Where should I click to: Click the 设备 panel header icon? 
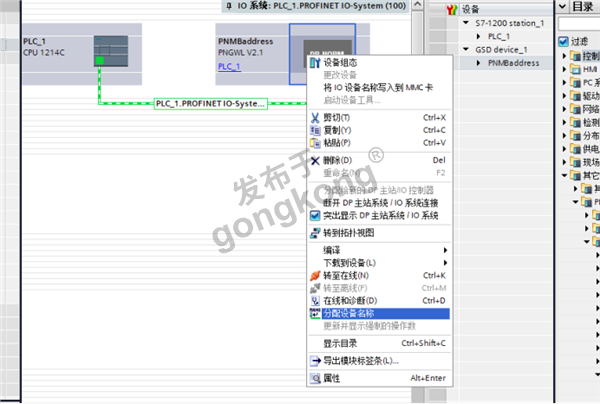pyautogui.click(x=452, y=9)
